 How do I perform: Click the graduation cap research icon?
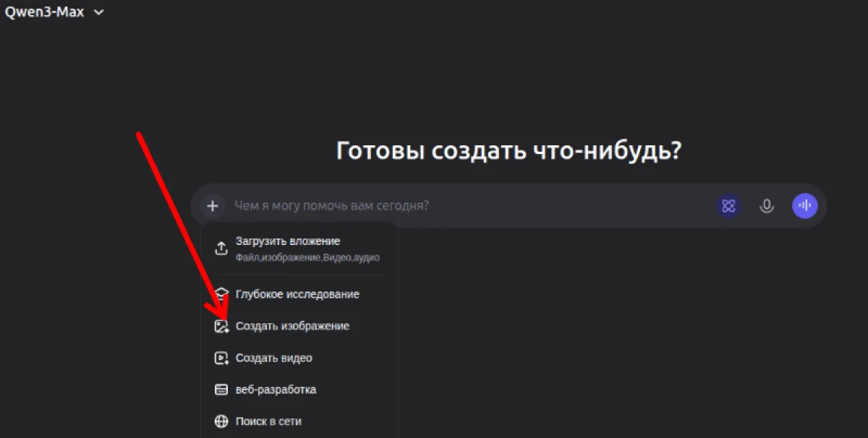coord(221,293)
